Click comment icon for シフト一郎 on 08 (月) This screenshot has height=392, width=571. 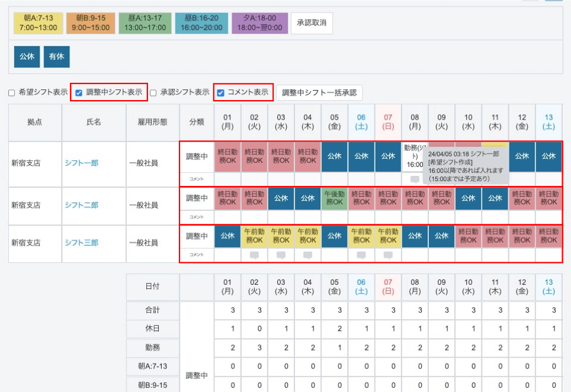pos(415,179)
